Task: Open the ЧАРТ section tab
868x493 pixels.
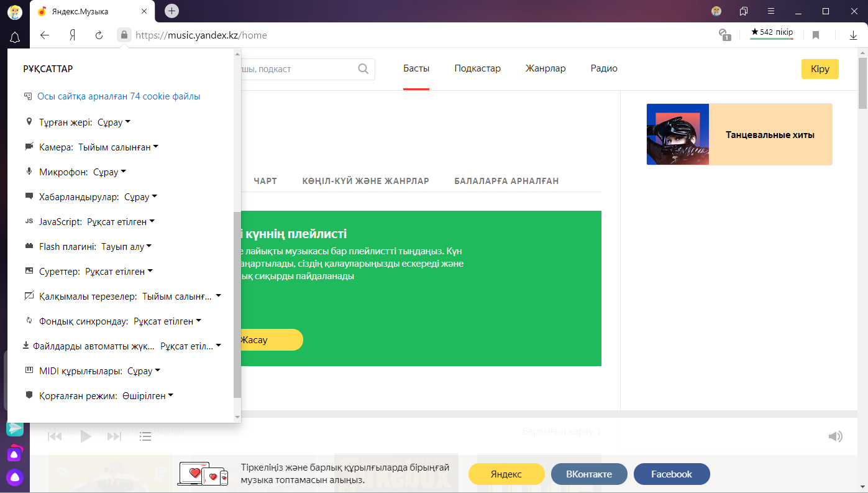Action: (265, 181)
